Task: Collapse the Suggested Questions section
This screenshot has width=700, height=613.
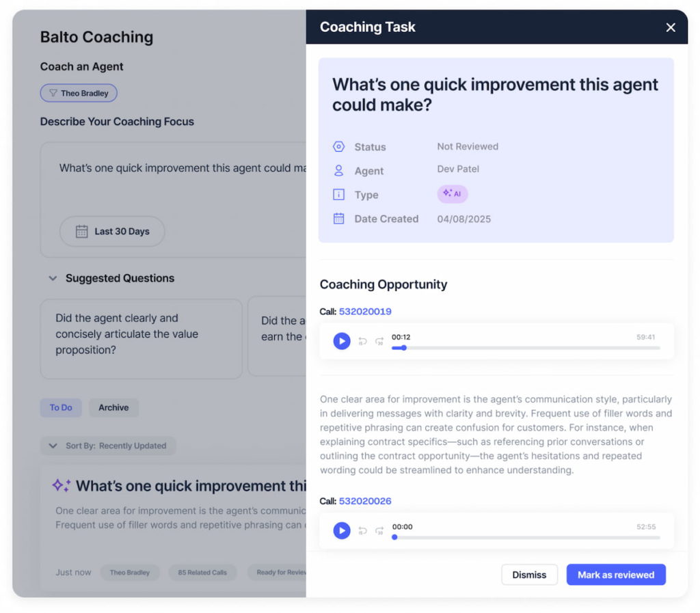Action: (53, 278)
